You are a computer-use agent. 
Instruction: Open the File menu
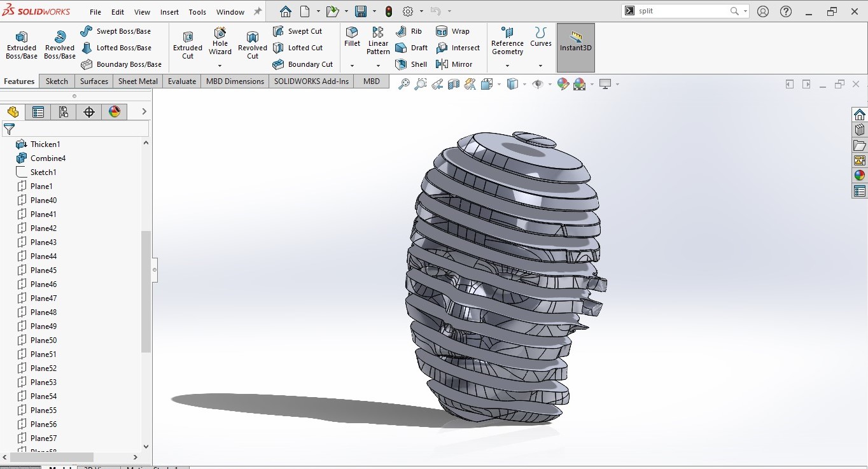coord(95,12)
